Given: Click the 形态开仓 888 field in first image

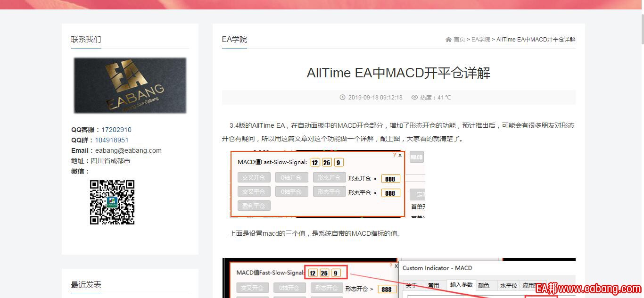Looking at the screenshot, I should pyautogui.click(x=390, y=179).
